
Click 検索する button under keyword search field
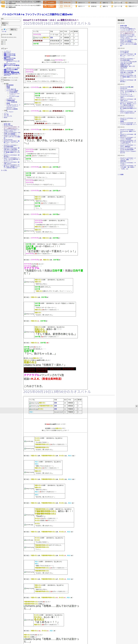point(5,23)
